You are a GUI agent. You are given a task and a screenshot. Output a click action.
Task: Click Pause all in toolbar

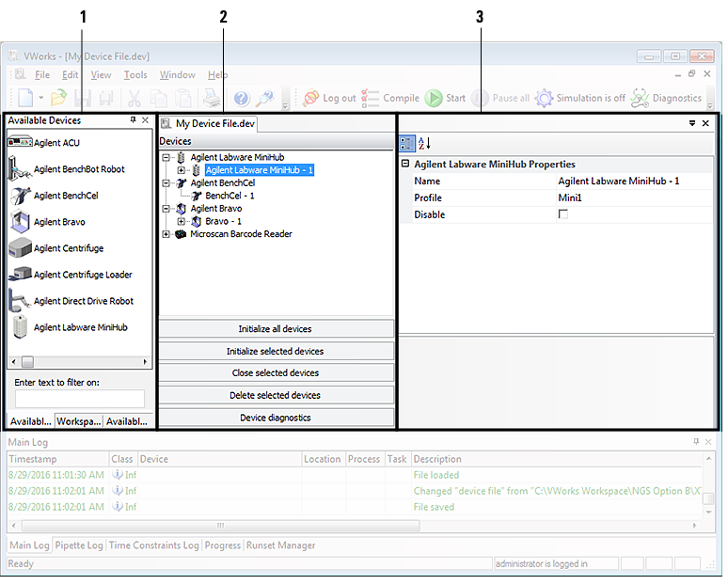tap(500, 98)
